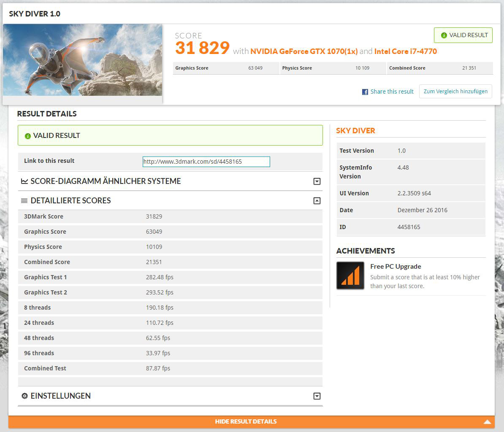Click Share this result link
This screenshot has width=504, height=432.
392,92
